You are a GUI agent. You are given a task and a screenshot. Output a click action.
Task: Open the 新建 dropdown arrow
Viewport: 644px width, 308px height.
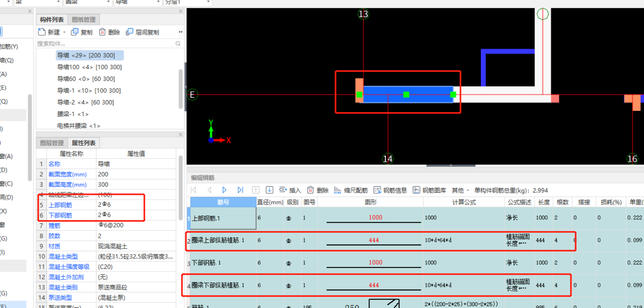click(x=64, y=32)
